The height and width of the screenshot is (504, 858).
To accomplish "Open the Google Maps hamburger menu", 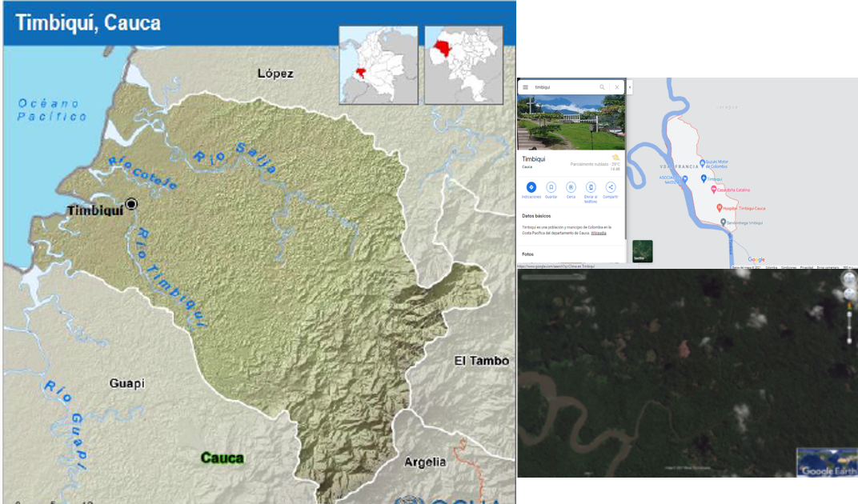I will click(x=525, y=86).
